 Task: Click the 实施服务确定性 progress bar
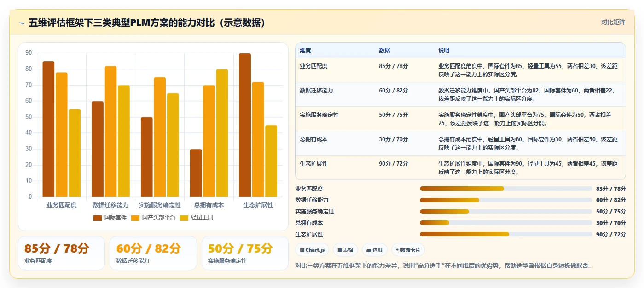pos(506,212)
